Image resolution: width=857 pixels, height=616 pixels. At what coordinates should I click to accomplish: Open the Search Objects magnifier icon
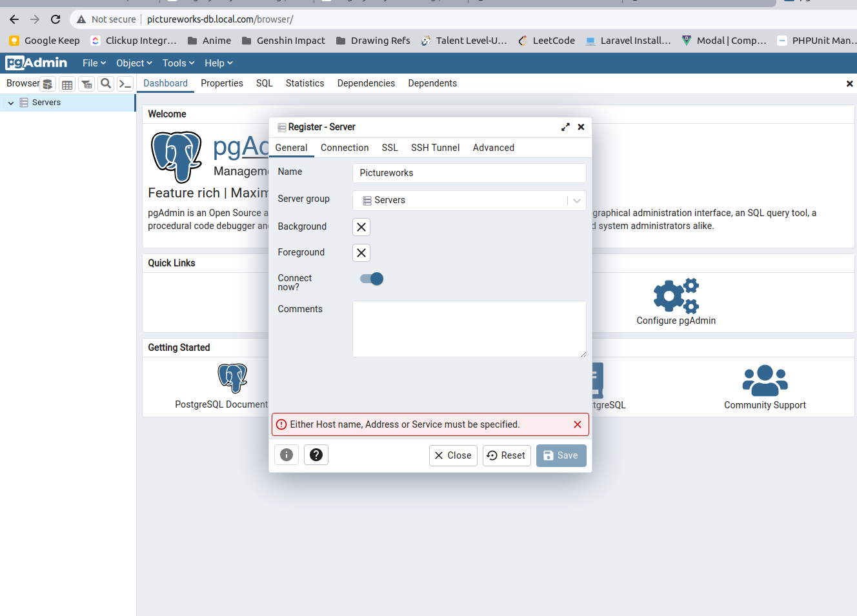tap(106, 84)
